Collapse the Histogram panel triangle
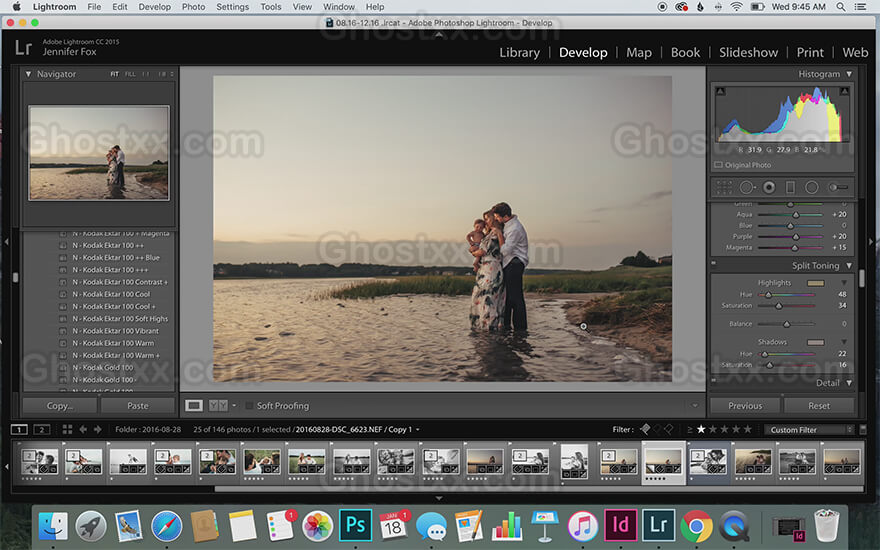880x550 pixels. point(849,74)
